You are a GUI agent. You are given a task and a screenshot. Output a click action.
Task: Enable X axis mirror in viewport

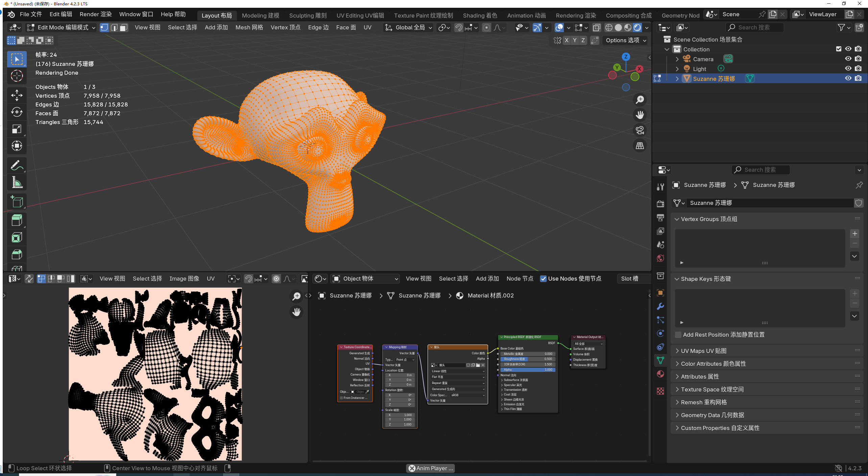tap(567, 40)
